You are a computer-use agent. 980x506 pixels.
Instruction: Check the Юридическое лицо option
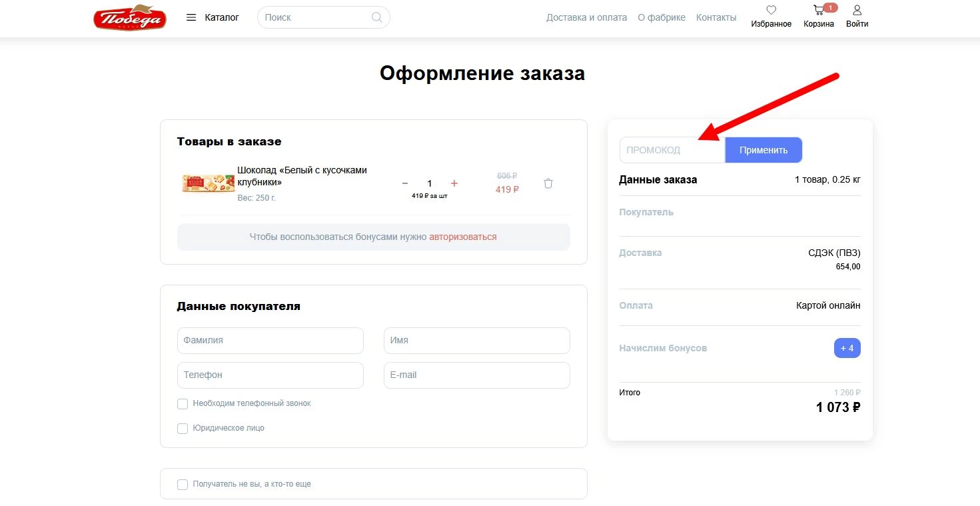point(182,428)
